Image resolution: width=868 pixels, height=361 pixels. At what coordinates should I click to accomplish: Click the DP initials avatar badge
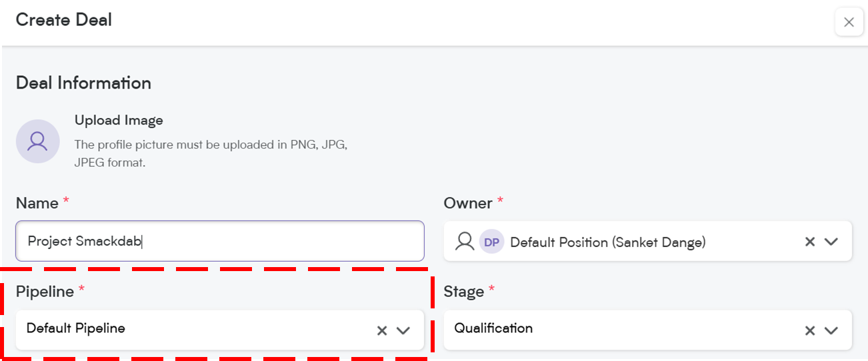point(491,242)
